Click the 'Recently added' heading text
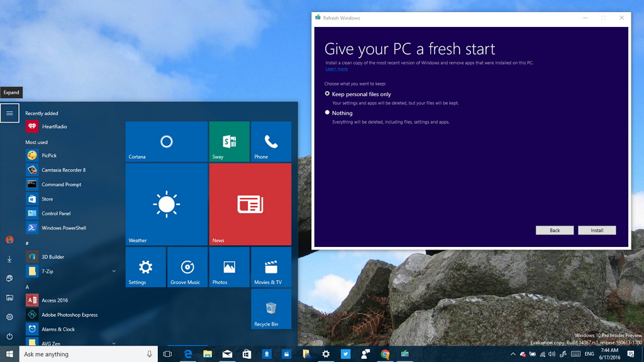Viewport: 644px width, 362px height. pos(42,113)
